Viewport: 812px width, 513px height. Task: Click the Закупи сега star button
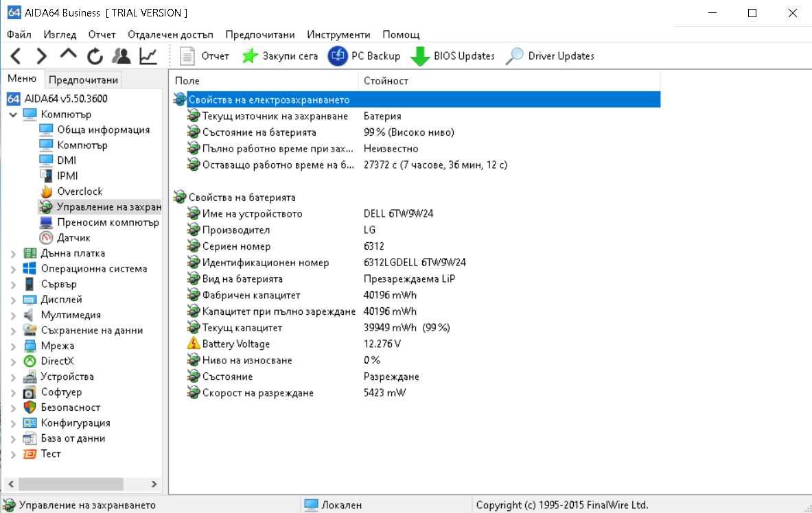(x=280, y=56)
